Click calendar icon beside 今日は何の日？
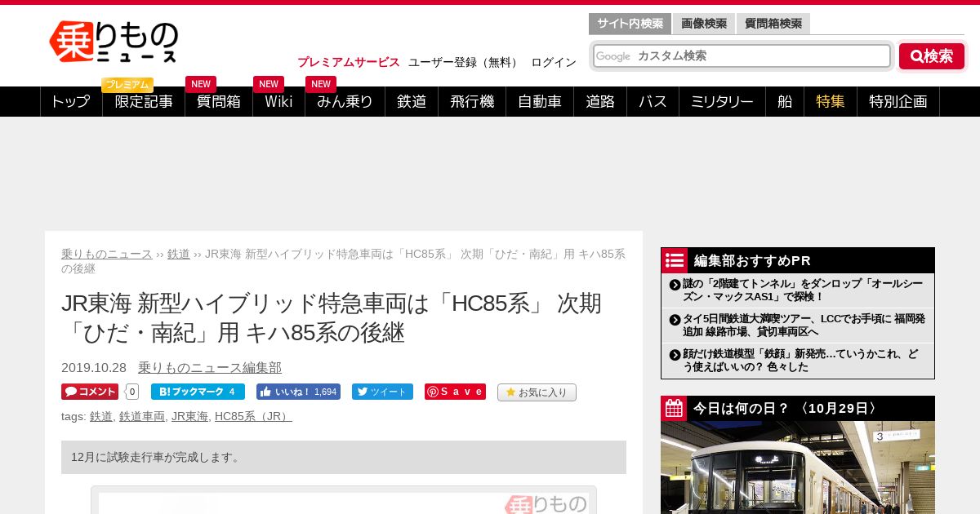The height and width of the screenshot is (514, 980). 675,409
